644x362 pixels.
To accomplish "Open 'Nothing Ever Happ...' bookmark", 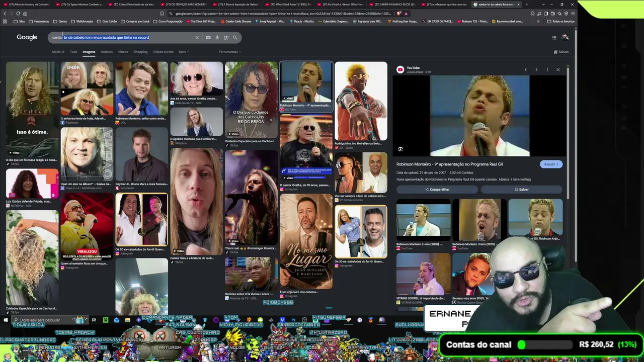I will point(403,22).
